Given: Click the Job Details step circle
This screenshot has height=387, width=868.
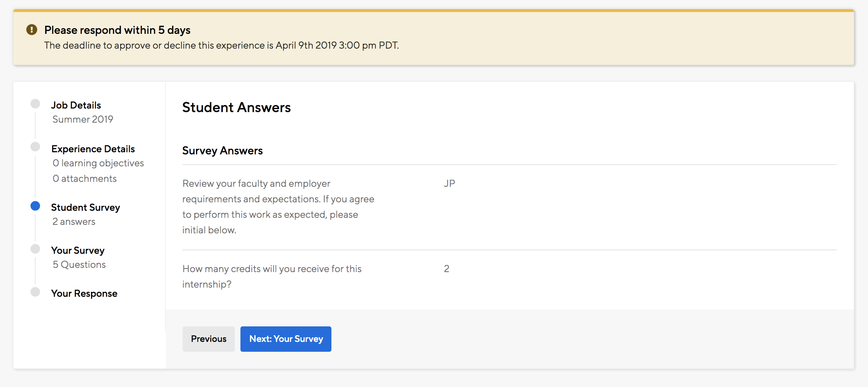Looking at the screenshot, I should click(35, 104).
